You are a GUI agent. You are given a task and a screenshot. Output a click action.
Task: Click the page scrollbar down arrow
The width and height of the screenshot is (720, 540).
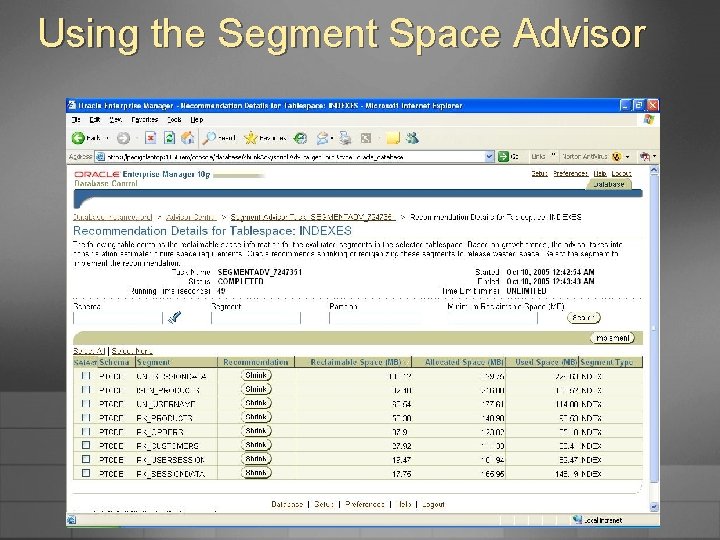[654, 507]
